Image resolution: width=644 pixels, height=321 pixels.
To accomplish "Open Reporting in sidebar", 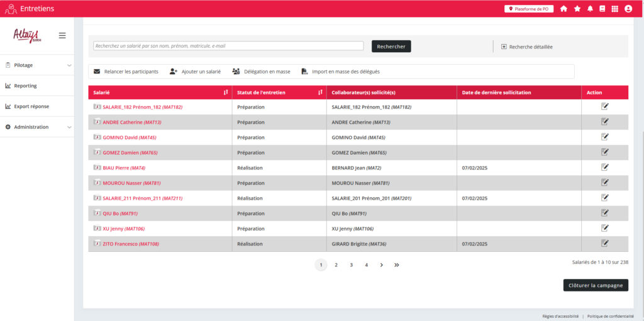I will 25,86.
